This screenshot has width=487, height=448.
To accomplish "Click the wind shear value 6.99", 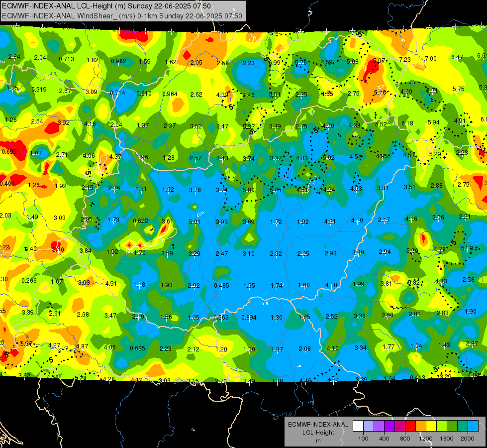I will 274,63.
